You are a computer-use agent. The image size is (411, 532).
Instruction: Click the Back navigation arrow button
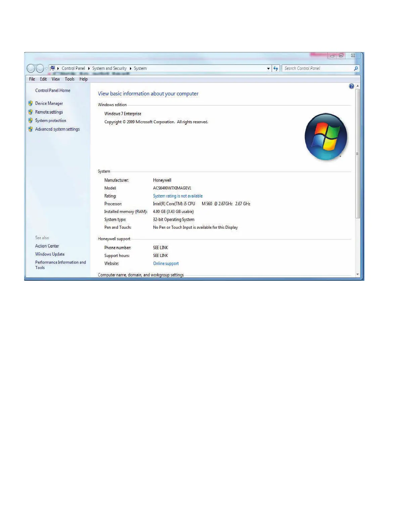(x=31, y=69)
